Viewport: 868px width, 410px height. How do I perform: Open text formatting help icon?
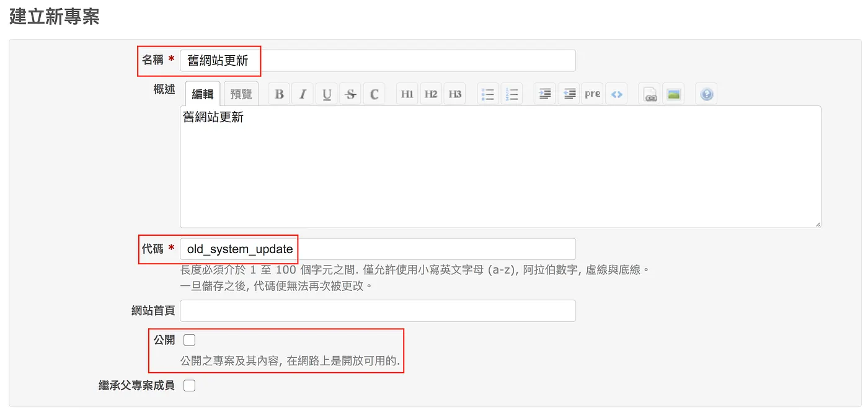[x=706, y=94]
